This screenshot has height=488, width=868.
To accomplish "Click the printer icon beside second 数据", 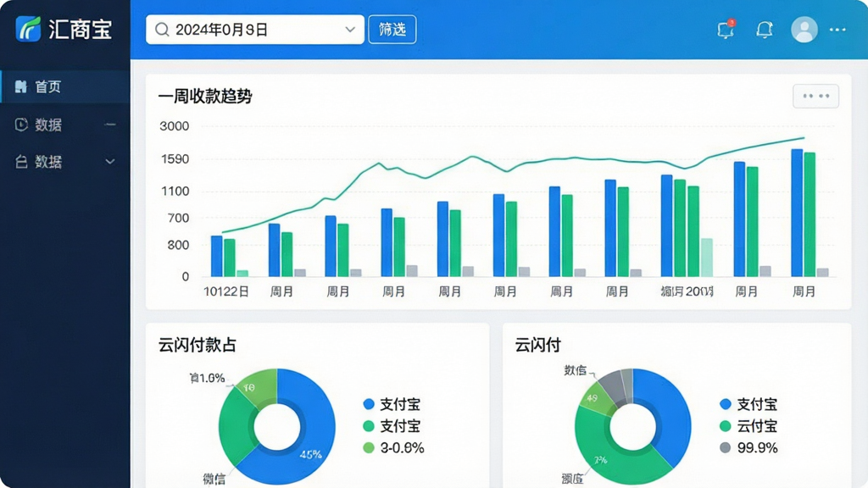I will (21, 162).
